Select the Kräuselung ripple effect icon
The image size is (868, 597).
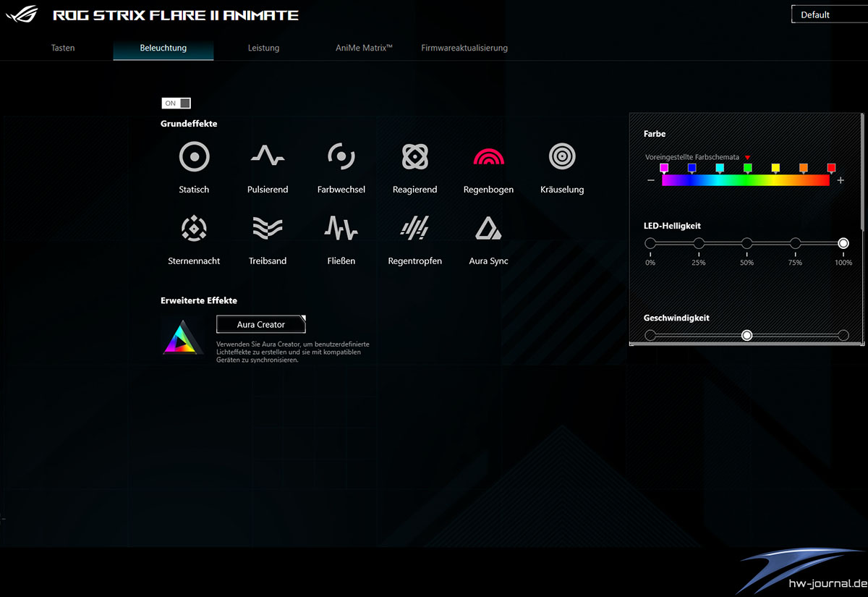click(562, 156)
